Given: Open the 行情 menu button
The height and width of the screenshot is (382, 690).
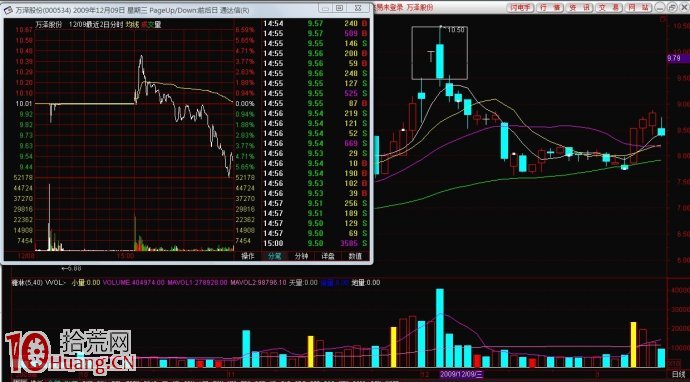Looking at the screenshot, I should click(x=551, y=7).
